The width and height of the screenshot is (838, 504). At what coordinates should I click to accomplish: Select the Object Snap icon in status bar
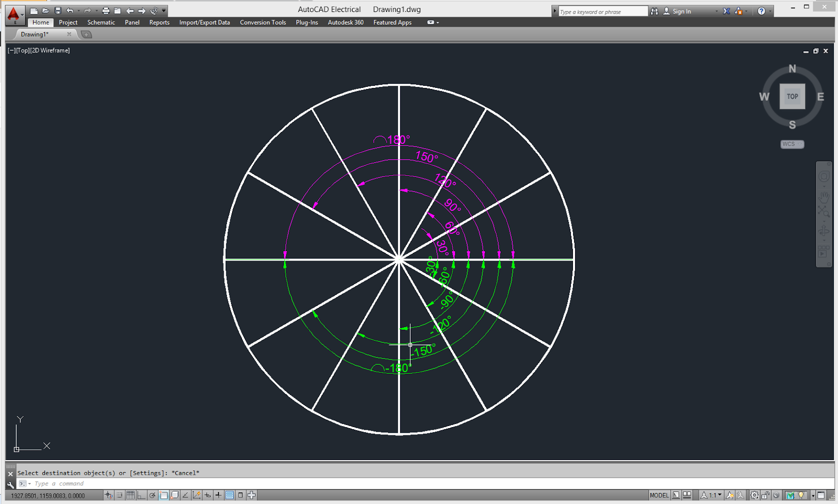coord(163,495)
